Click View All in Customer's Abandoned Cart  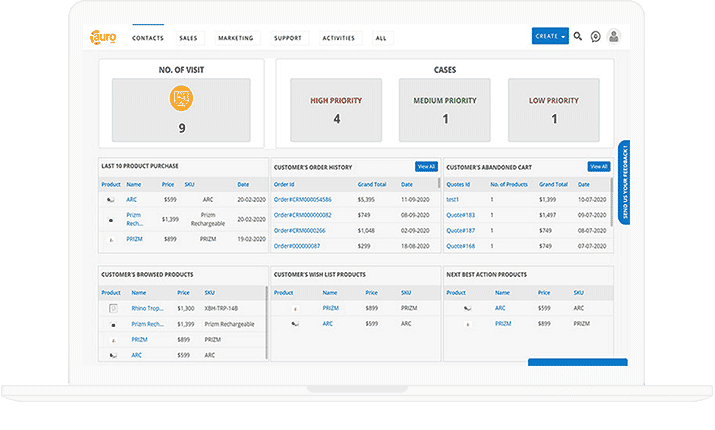pos(598,166)
